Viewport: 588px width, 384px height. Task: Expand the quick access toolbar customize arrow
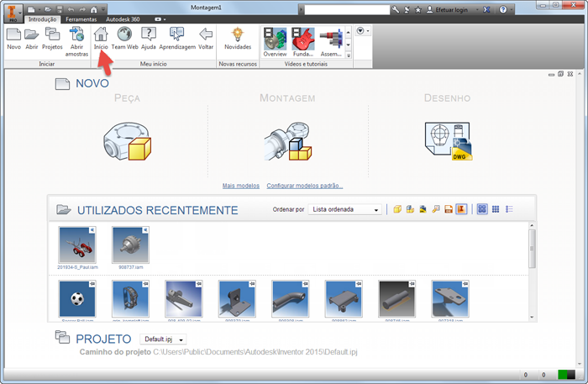point(103,9)
